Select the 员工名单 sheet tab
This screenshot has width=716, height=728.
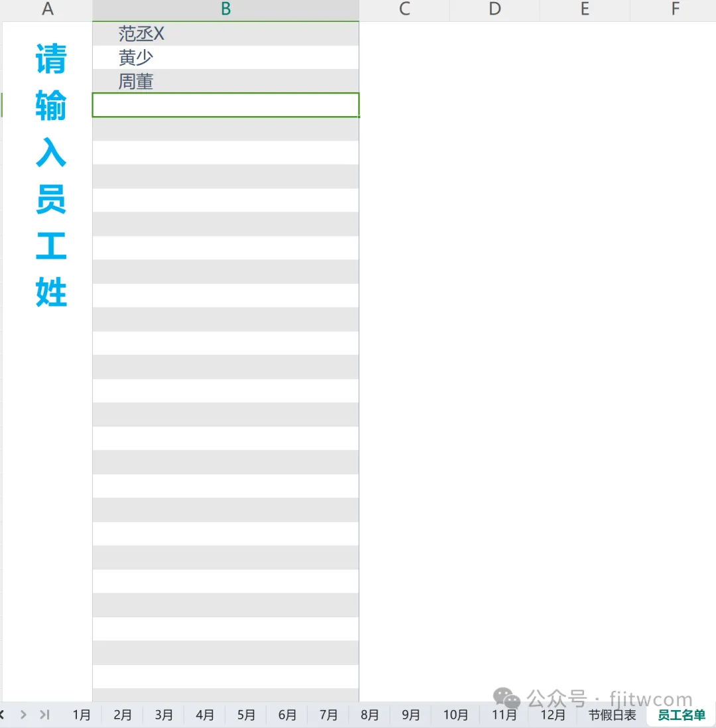pos(681,715)
